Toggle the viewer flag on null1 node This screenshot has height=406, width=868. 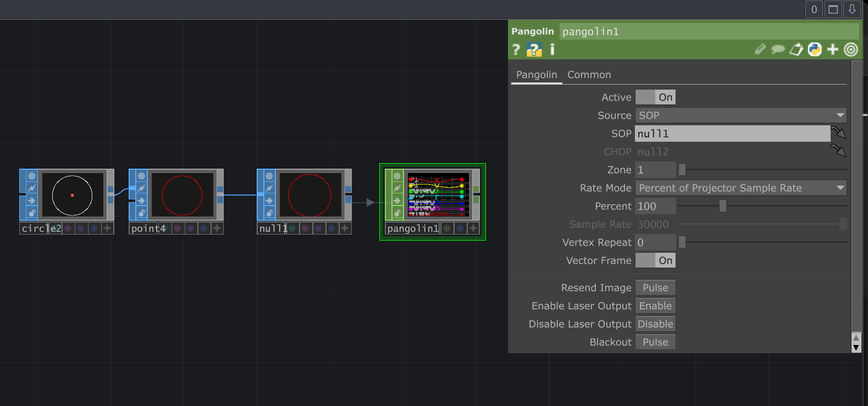[269, 176]
